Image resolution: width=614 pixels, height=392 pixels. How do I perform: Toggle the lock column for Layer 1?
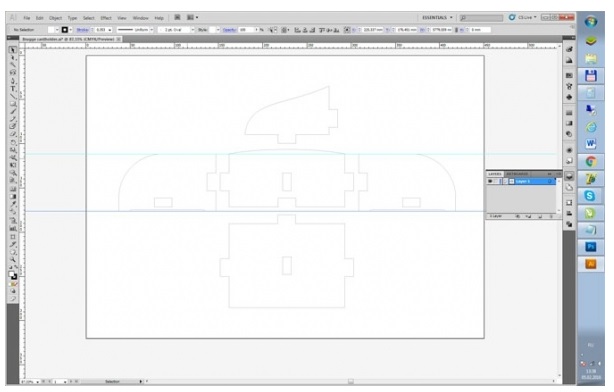click(496, 181)
